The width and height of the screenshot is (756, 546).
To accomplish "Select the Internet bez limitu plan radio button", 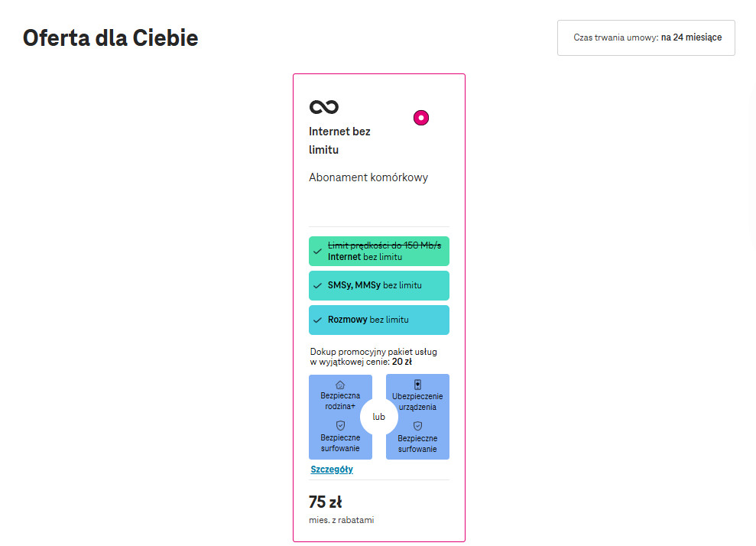I will point(421,118).
